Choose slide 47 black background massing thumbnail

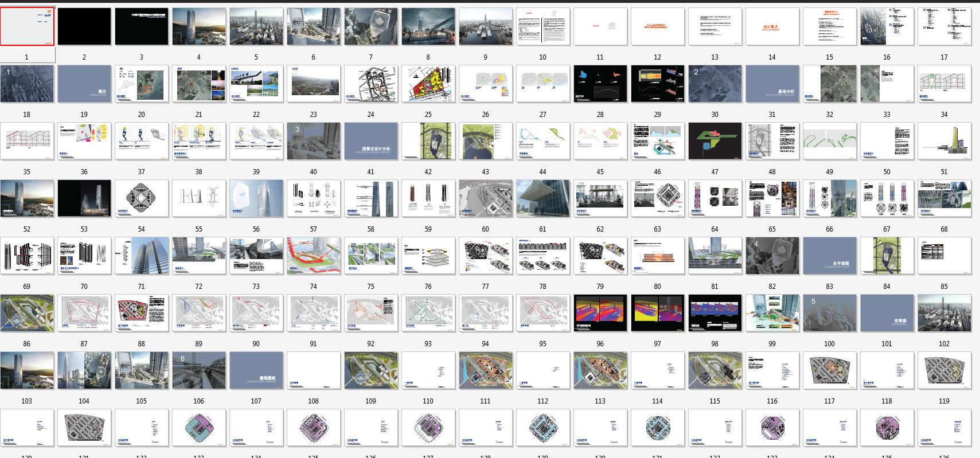[x=715, y=141]
